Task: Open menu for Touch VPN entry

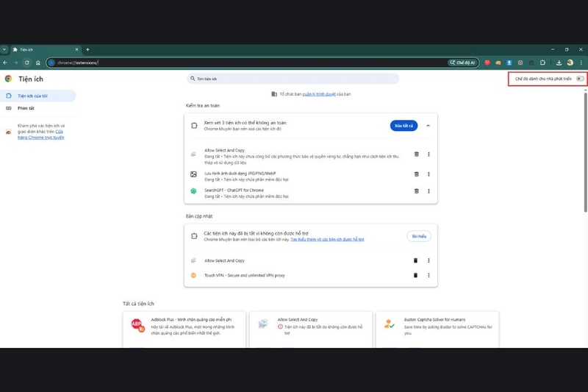Action: coord(429,275)
